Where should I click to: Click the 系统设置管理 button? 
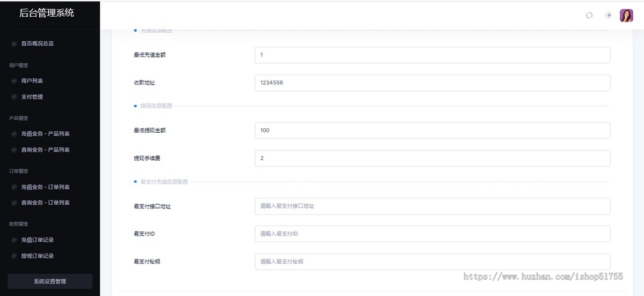(x=50, y=281)
